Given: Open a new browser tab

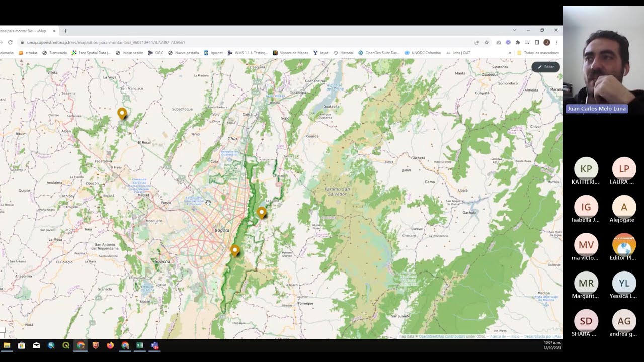Looking at the screenshot, I should pos(65,31).
